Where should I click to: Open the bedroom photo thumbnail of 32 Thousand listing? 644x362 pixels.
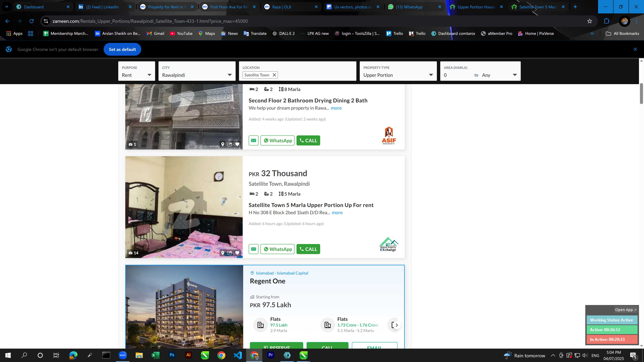[184, 207]
